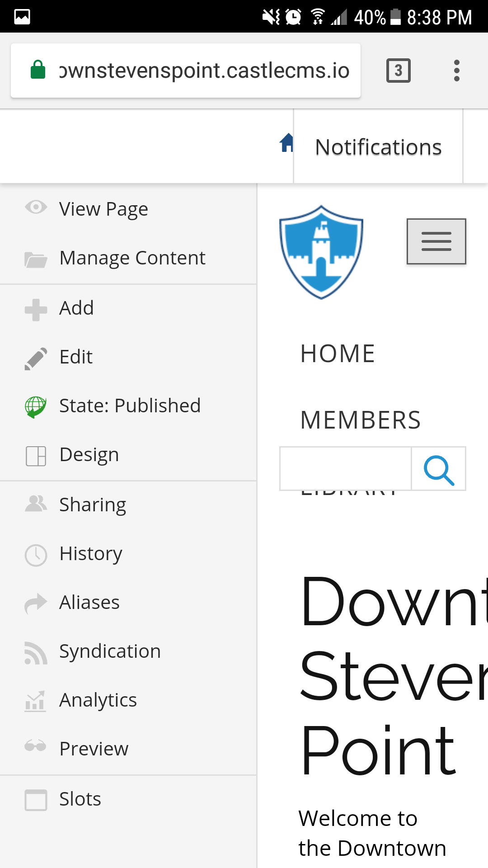
Task: Click the Design layout icon
Action: point(36,456)
